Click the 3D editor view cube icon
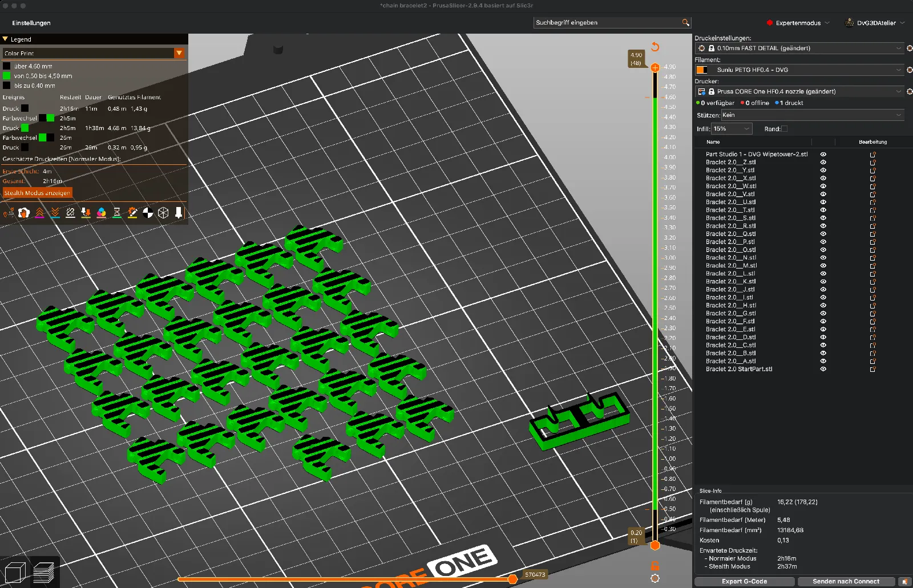Image resolution: width=913 pixels, height=588 pixels. pos(15,572)
